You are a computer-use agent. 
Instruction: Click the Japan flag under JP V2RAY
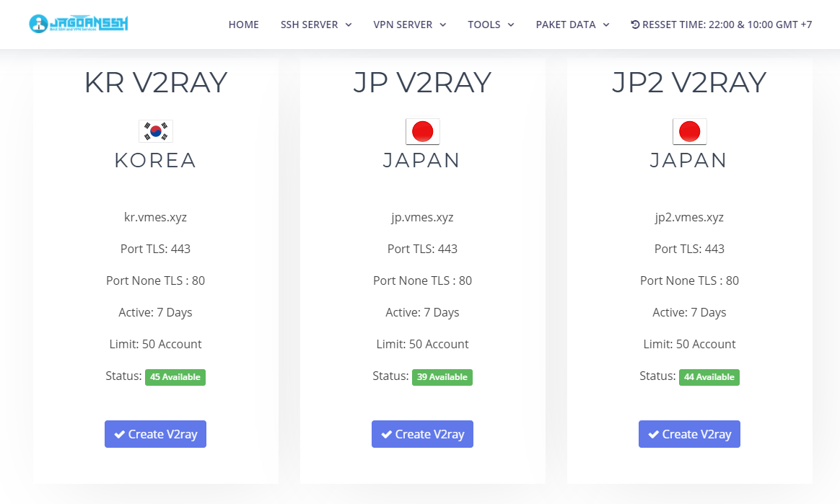(x=423, y=132)
